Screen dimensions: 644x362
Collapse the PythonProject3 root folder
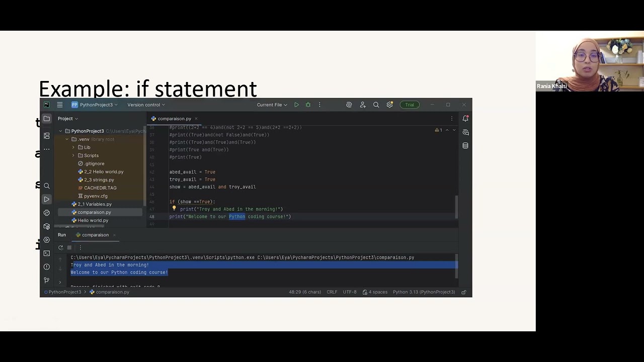pyautogui.click(x=61, y=131)
